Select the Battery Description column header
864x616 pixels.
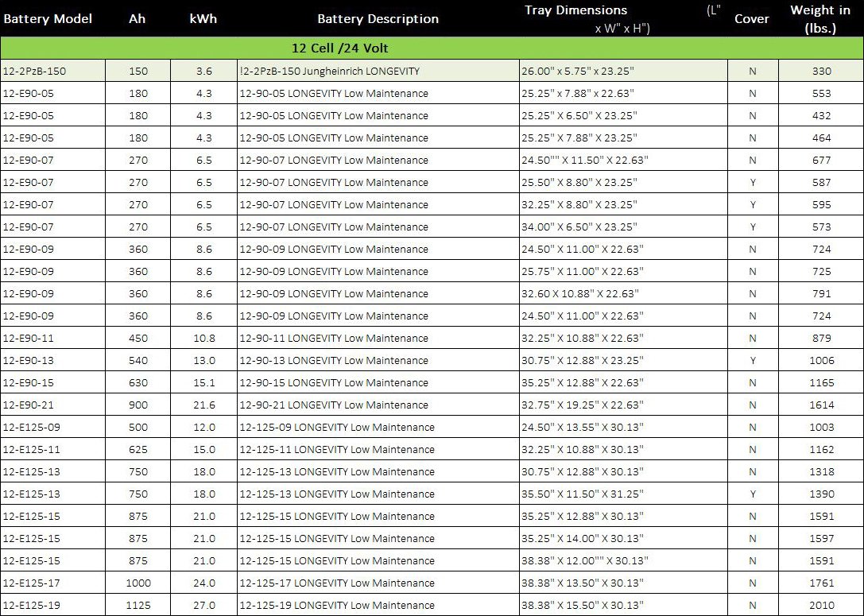(378, 18)
